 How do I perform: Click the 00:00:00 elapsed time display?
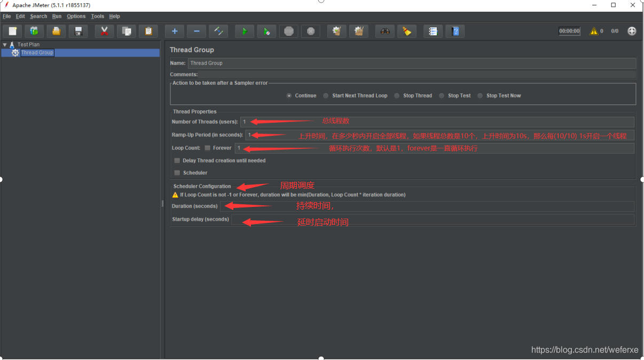(x=569, y=31)
